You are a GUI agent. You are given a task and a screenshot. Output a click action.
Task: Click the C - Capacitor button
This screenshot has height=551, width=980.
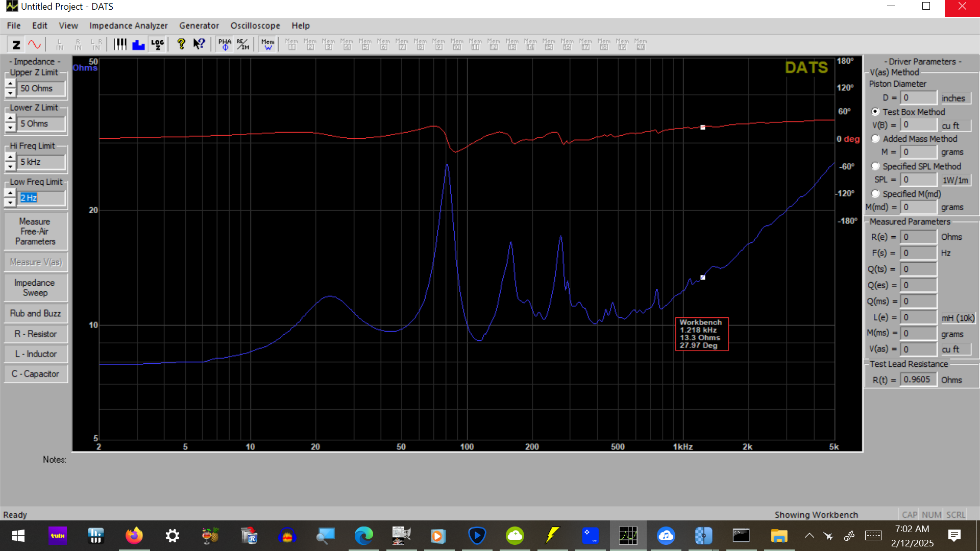point(35,374)
